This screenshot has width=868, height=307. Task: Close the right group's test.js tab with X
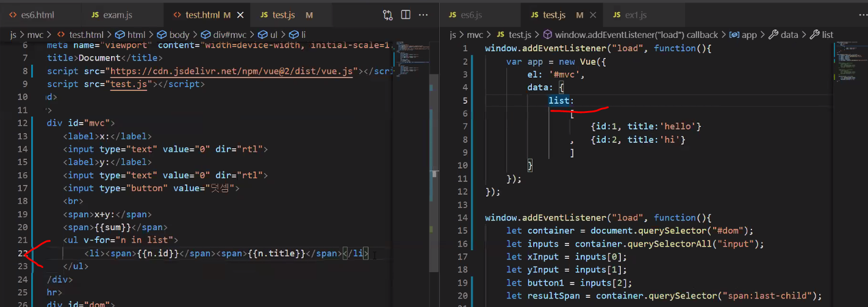594,15
